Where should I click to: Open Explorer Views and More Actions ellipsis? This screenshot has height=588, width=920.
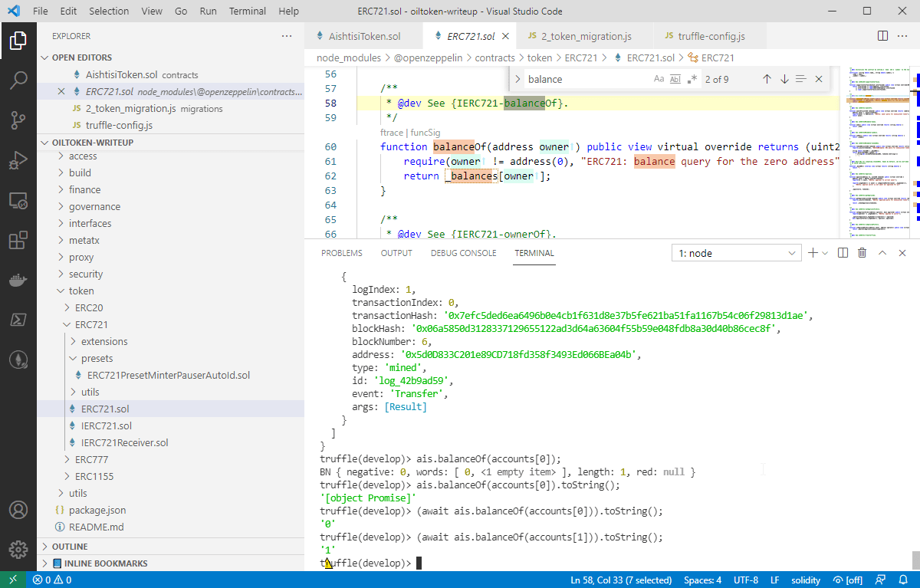coord(287,36)
